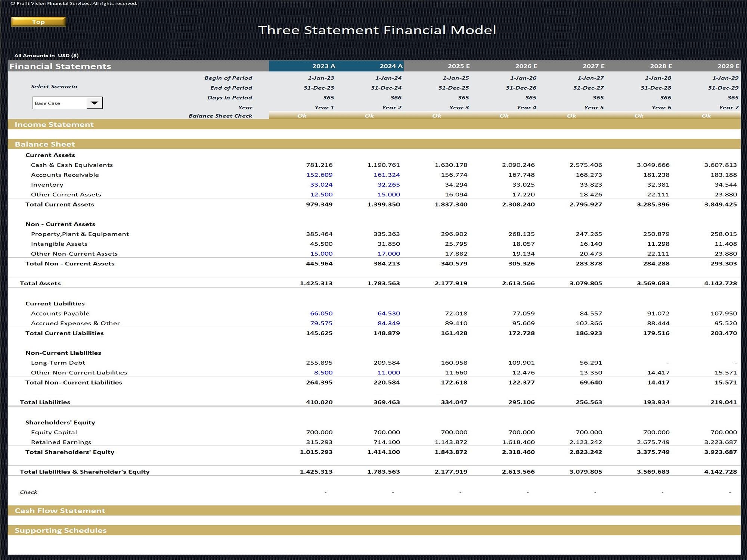Click Inventory input value 33.024

321,185
